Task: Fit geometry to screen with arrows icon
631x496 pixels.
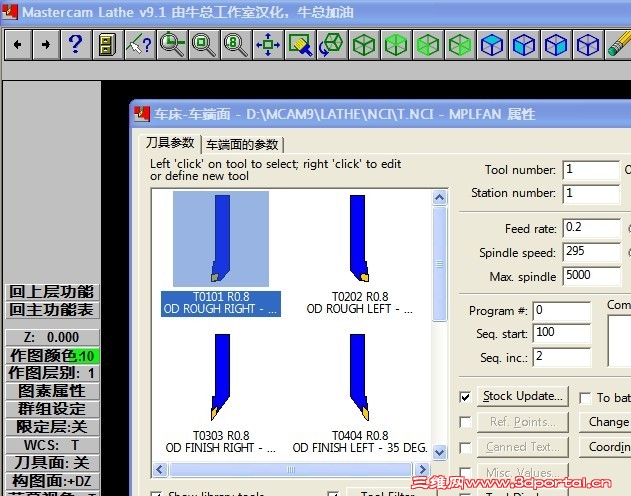Action: click(268, 44)
